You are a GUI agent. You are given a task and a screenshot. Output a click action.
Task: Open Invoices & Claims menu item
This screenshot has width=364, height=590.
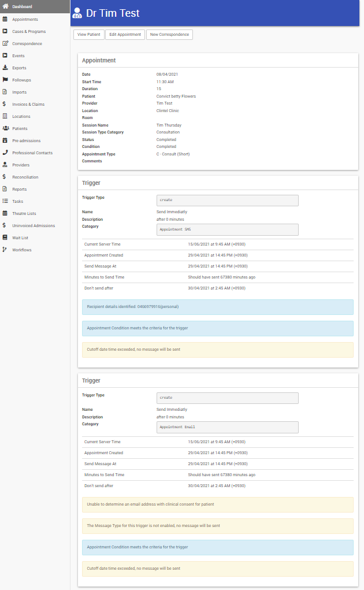(28, 104)
